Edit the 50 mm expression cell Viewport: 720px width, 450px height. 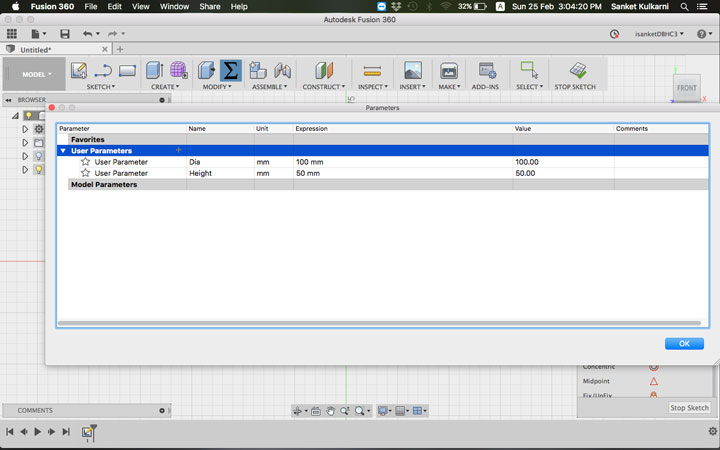(403, 173)
